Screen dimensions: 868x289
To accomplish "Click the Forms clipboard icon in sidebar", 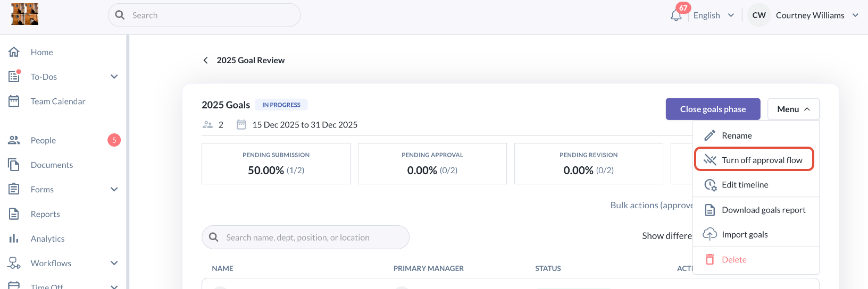I will point(14,189).
